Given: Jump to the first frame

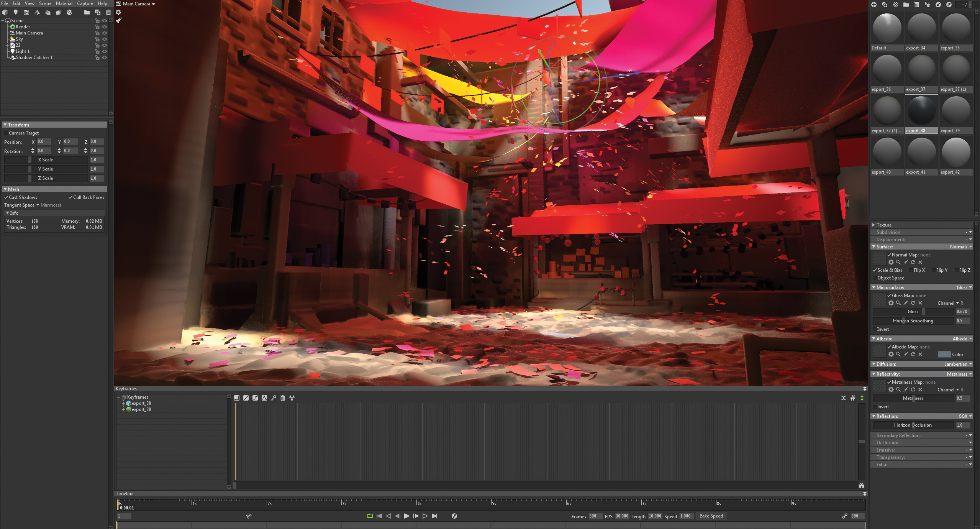Looking at the screenshot, I should point(379,516).
